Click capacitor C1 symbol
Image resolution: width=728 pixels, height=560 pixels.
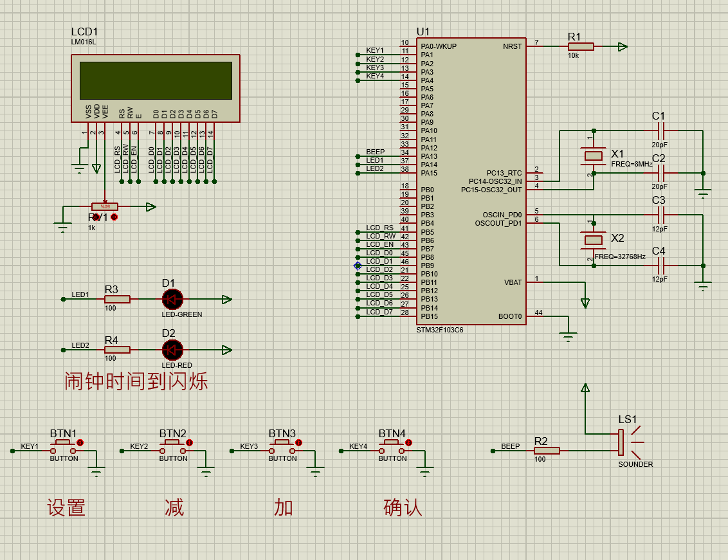click(x=659, y=131)
